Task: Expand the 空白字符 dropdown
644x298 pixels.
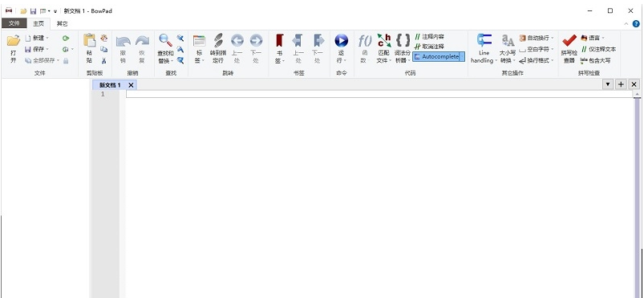Action: (553, 49)
